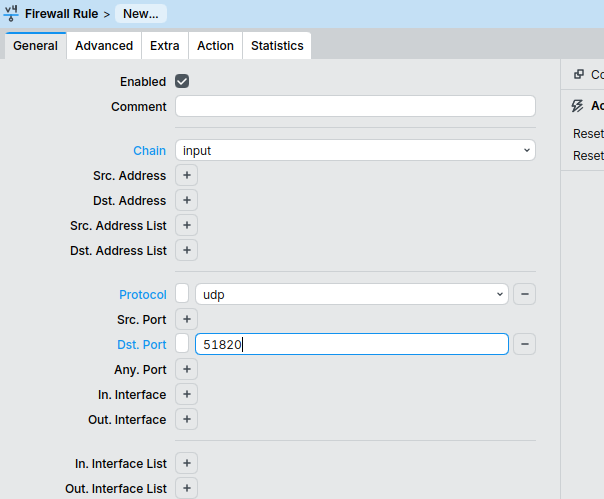Switch to the Advanced tab
This screenshot has width=604, height=499.
pos(104,45)
